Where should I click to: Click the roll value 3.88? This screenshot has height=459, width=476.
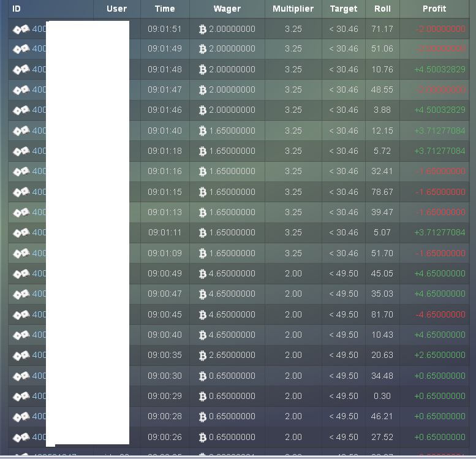click(x=382, y=110)
